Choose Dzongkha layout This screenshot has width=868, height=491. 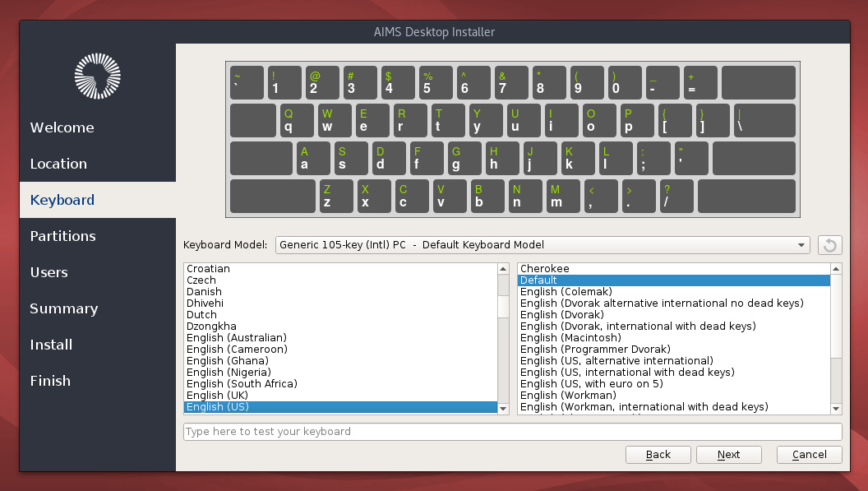click(341, 327)
